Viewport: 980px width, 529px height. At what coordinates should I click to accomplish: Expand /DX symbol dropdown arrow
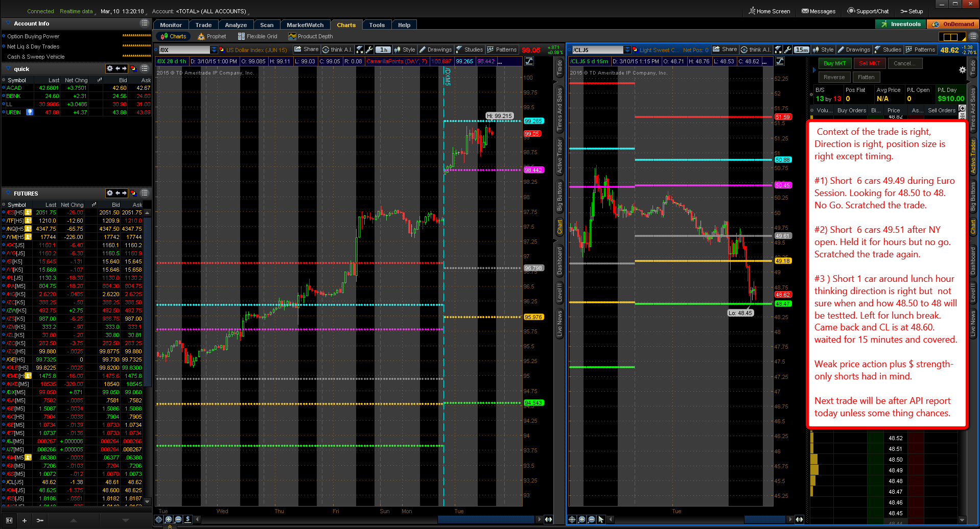[214, 50]
